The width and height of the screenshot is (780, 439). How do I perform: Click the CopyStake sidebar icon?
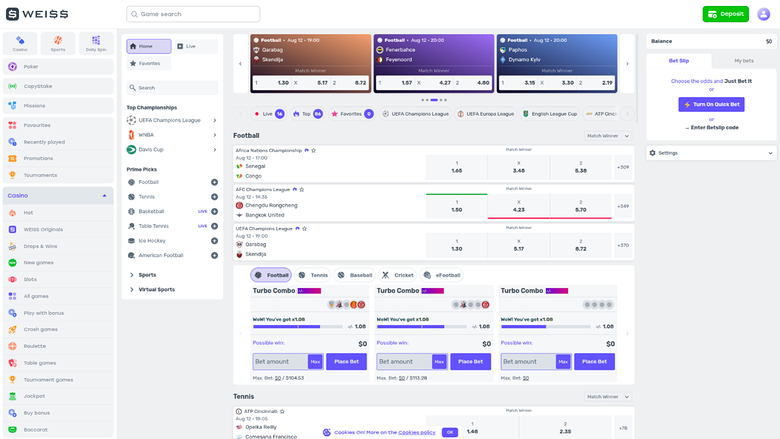coord(14,86)
